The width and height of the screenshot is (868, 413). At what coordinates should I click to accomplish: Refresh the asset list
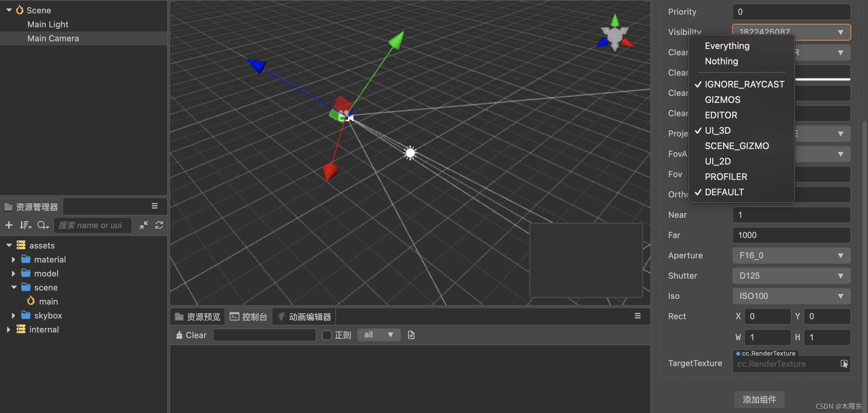pyautogui.click(x=159, y=225)
